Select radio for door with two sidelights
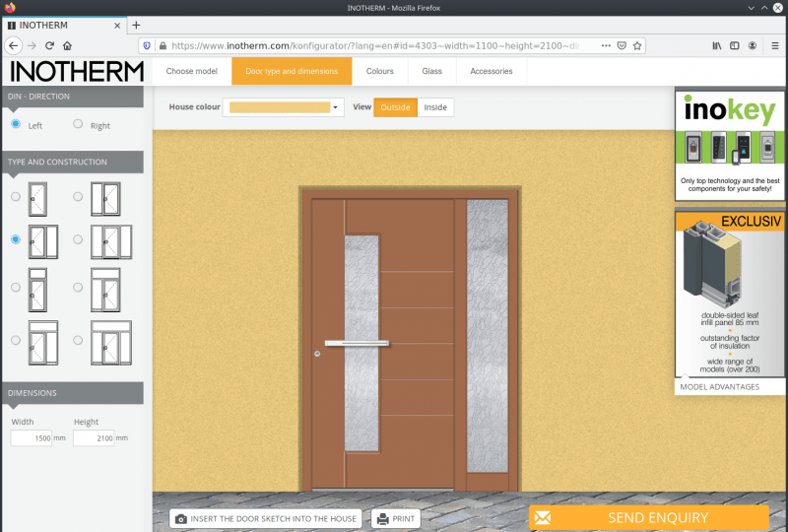 tap(78, 239)
